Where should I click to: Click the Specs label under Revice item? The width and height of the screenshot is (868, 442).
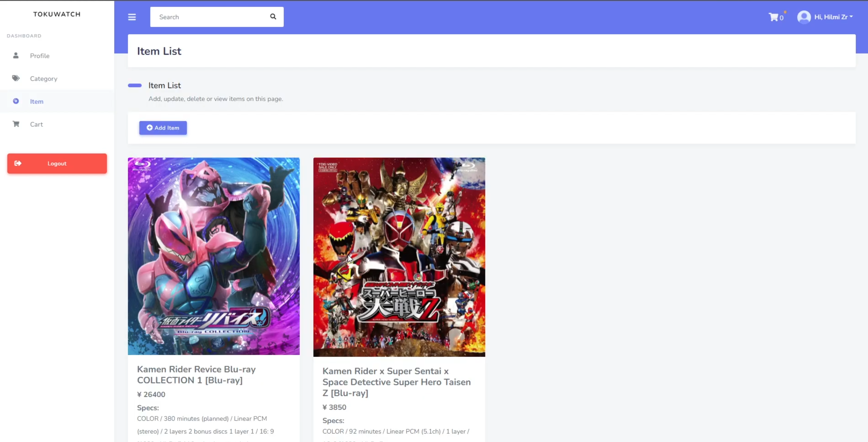[x=148, y=408]
